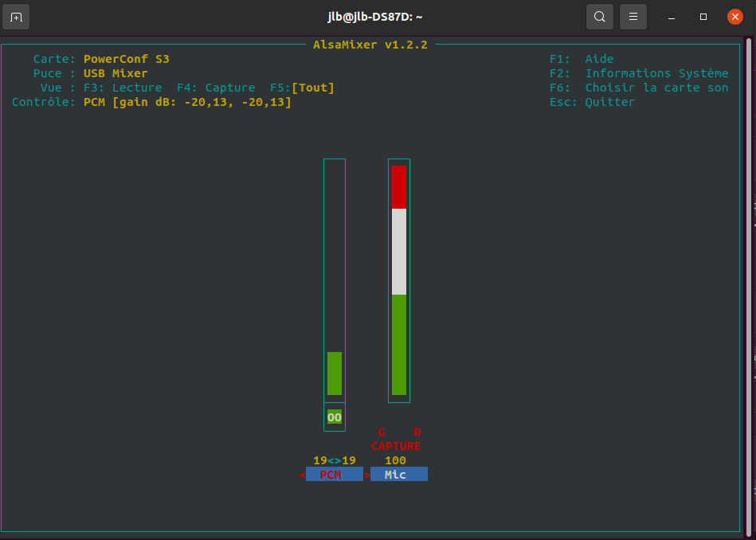
Task: Click F1 Aide help entry
Action: coord(582,59)
